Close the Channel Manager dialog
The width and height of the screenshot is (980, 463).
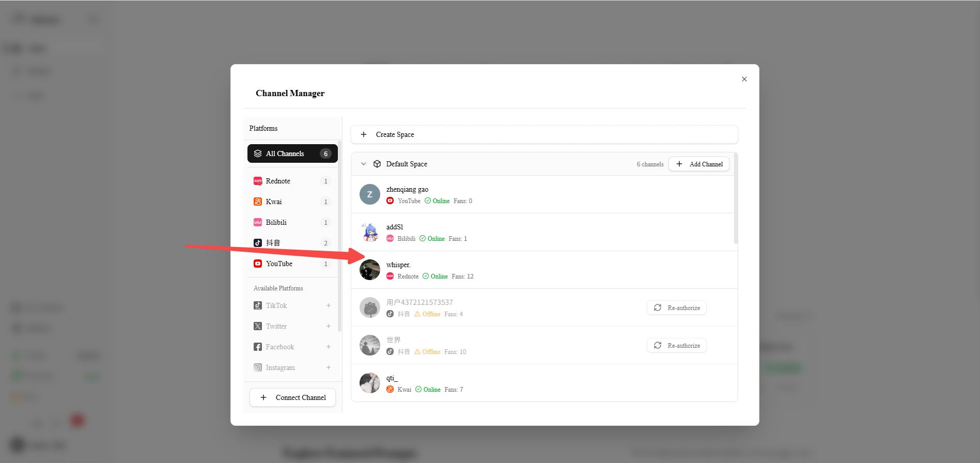pyautogui.click(x=744, y=79)
